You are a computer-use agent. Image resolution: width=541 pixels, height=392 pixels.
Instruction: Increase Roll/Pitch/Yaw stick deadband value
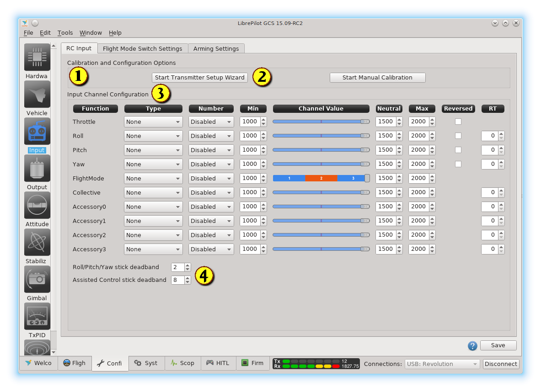[187, 265]
